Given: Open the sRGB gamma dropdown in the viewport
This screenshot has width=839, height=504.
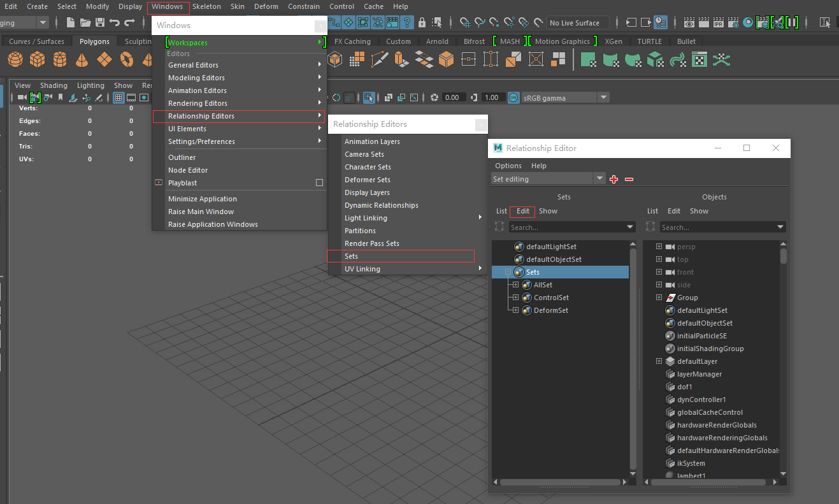Looking at the screenshot, I should pos(603,97).
